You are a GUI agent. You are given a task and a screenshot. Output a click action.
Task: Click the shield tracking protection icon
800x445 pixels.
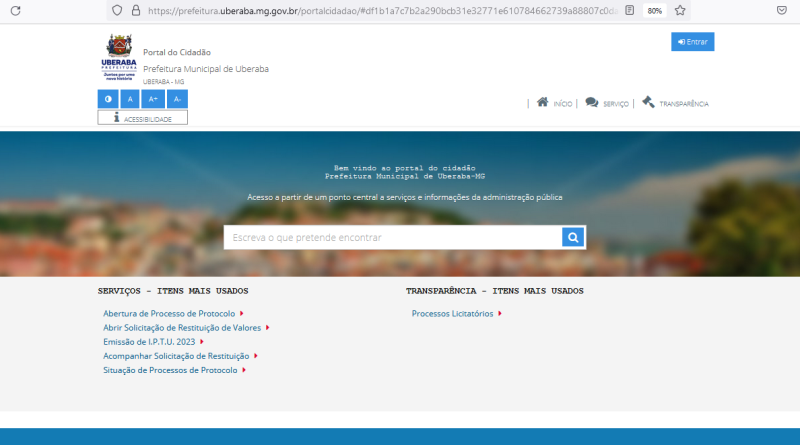(x=117, y=10)
